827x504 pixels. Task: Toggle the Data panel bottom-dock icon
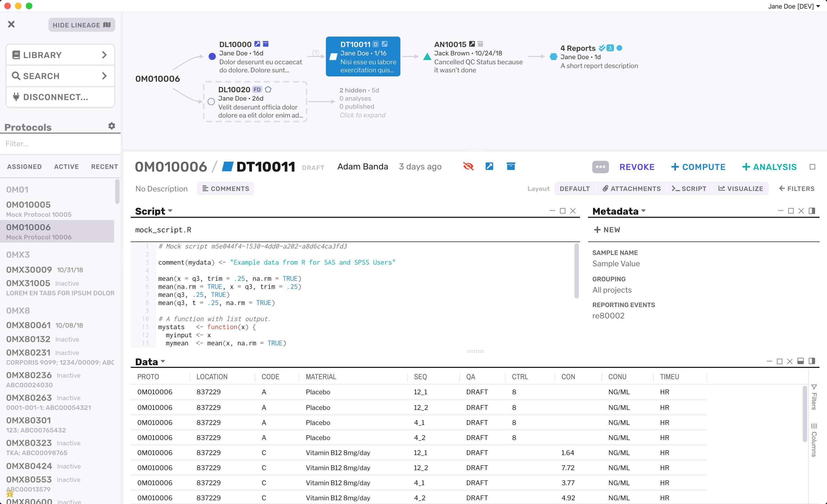click(801, 361)
